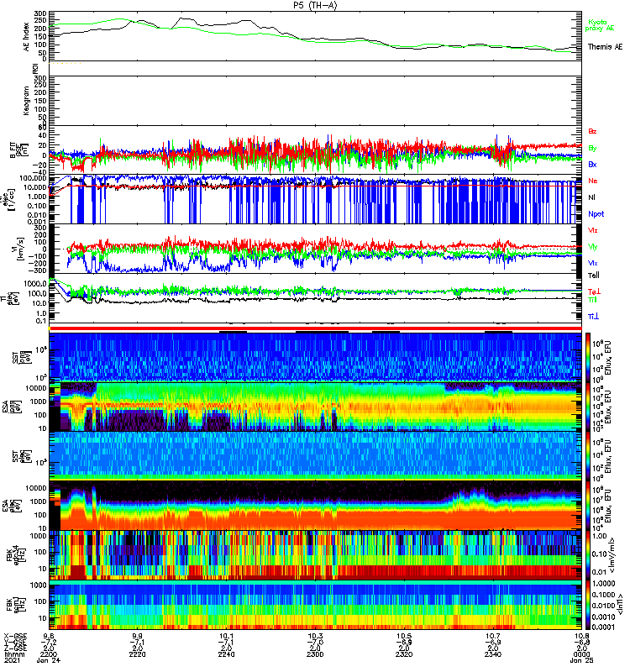Click the <|mV/m|> color bar of the FBK electric panel

tap(587, 555)
